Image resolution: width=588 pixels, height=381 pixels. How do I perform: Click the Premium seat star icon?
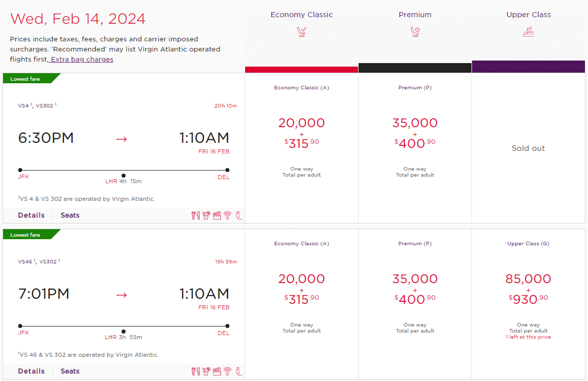click(x=415, y=32)
